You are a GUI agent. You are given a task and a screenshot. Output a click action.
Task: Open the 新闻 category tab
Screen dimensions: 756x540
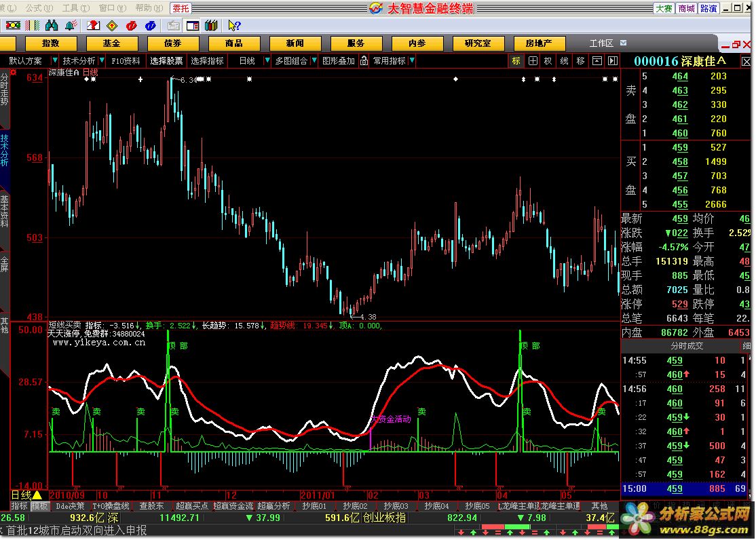(295, 43)
